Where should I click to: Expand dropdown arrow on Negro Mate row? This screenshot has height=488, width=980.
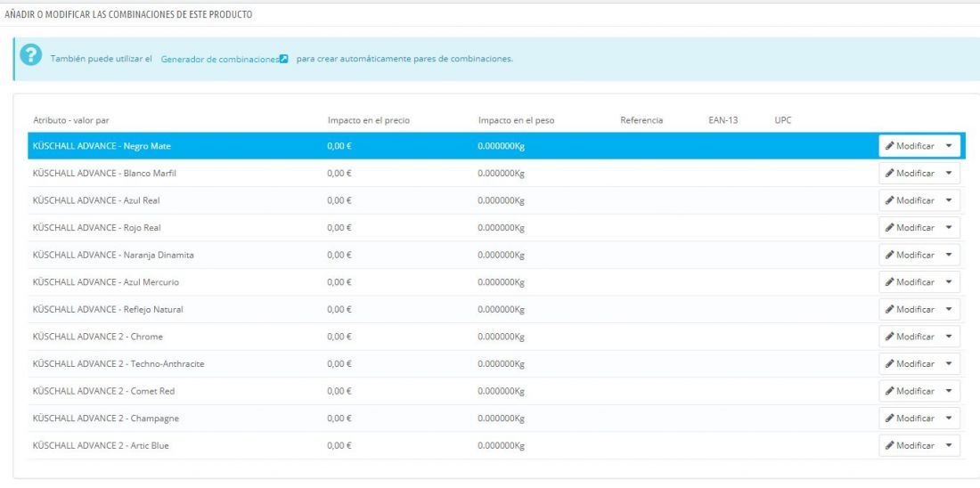(950, 145)
